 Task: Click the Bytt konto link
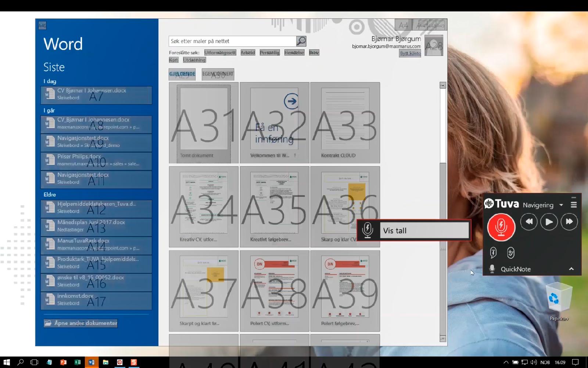tap(410, 53)
